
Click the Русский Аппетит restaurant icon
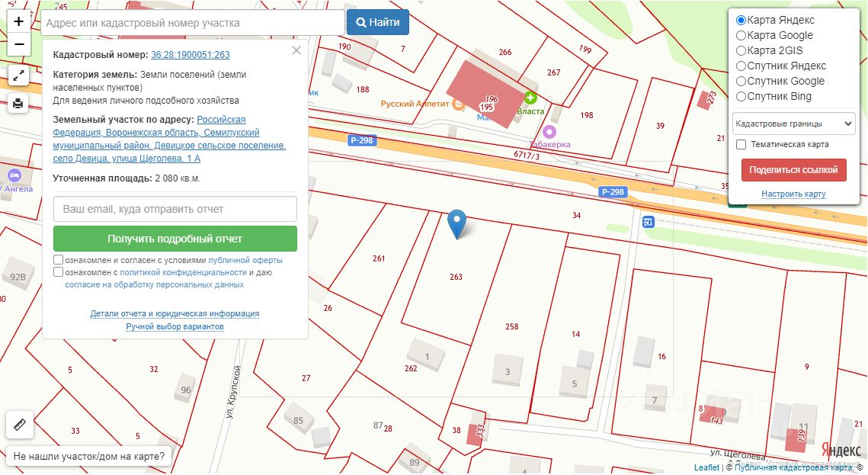coord(458,104)
